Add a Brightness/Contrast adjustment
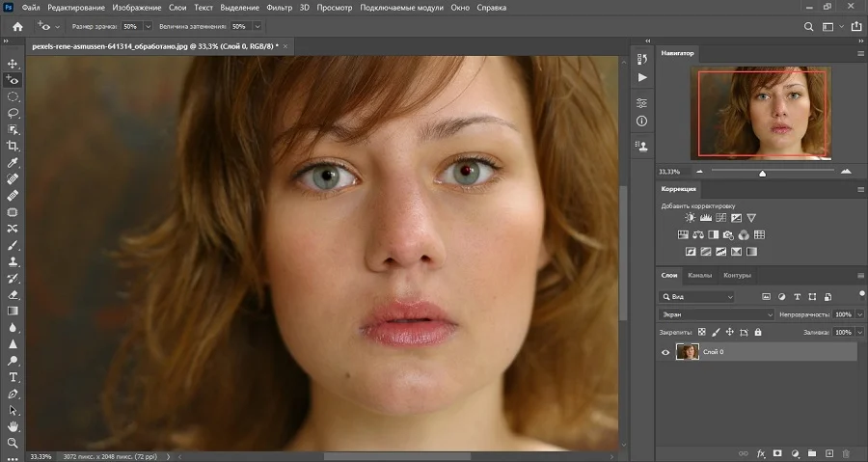The width and height of the screenshot is (868, 462). pyautogui.click(x=690, y=218)
